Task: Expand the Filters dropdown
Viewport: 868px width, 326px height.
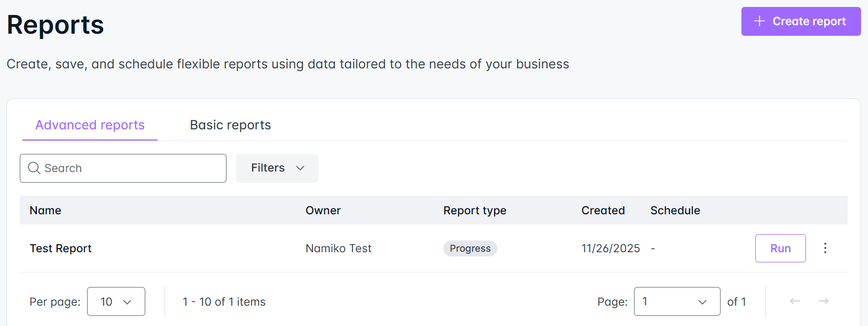Action: point(277,168)
